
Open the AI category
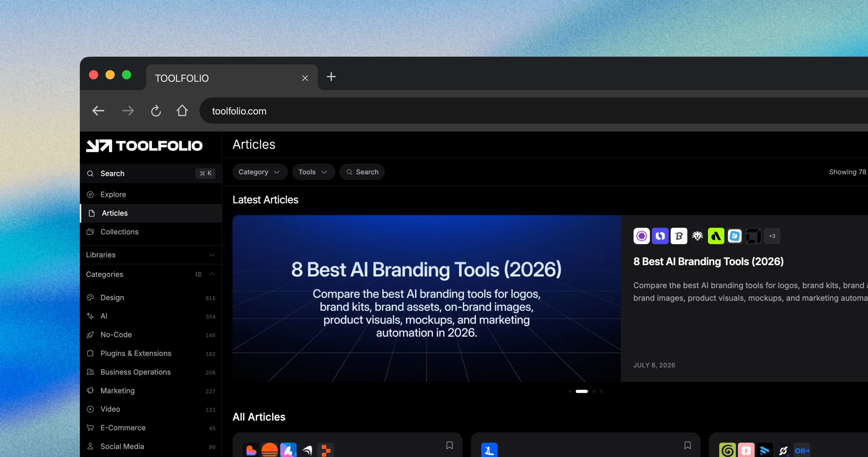(x=151, y=316)
